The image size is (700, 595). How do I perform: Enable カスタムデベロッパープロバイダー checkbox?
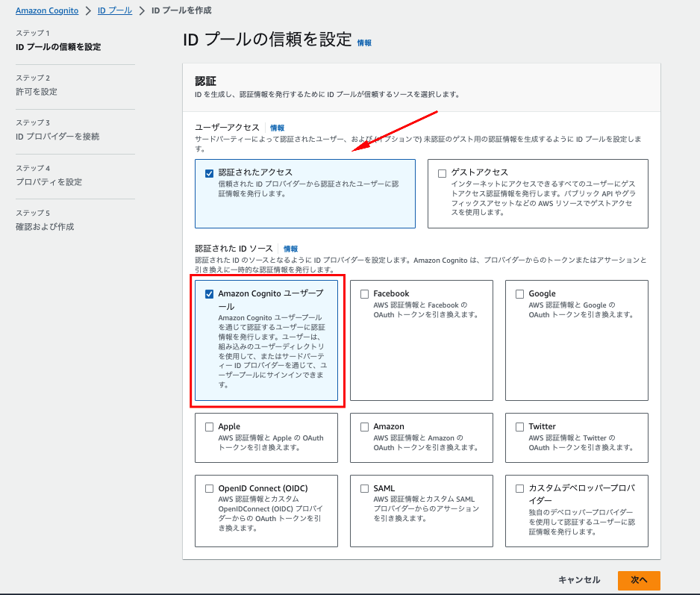click(x=519, y=489)
